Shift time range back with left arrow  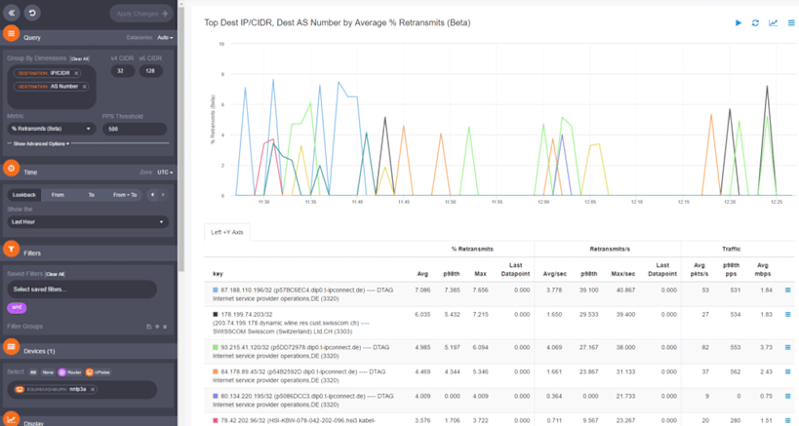click(152, 195)
